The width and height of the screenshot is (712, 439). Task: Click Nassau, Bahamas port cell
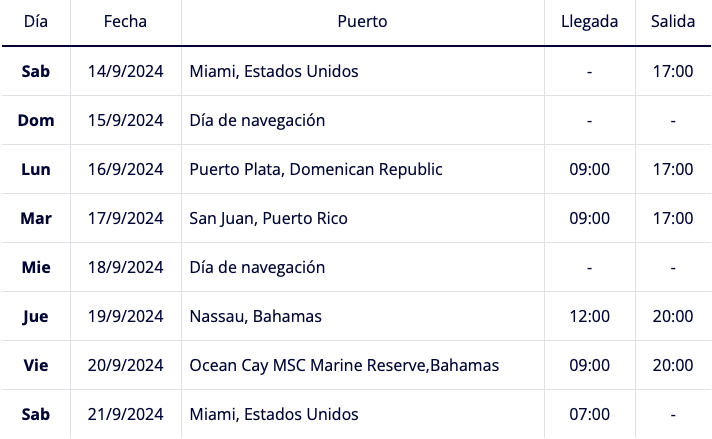pos(255,316)
